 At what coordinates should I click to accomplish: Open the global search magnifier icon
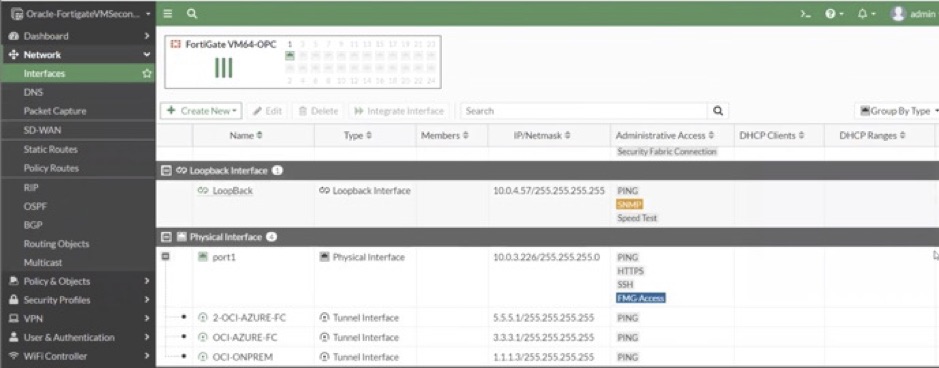pyautogui.click(x=192, y=13)
